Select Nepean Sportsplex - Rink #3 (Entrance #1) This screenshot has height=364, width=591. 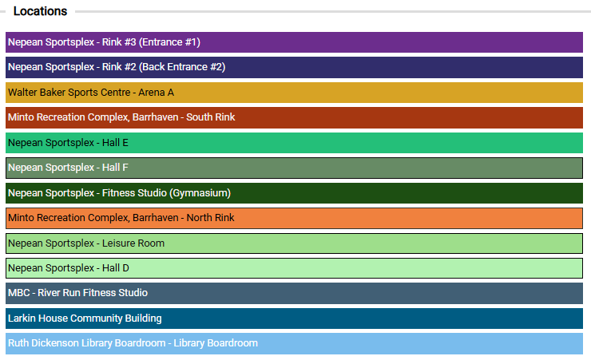tap(294, 42)
